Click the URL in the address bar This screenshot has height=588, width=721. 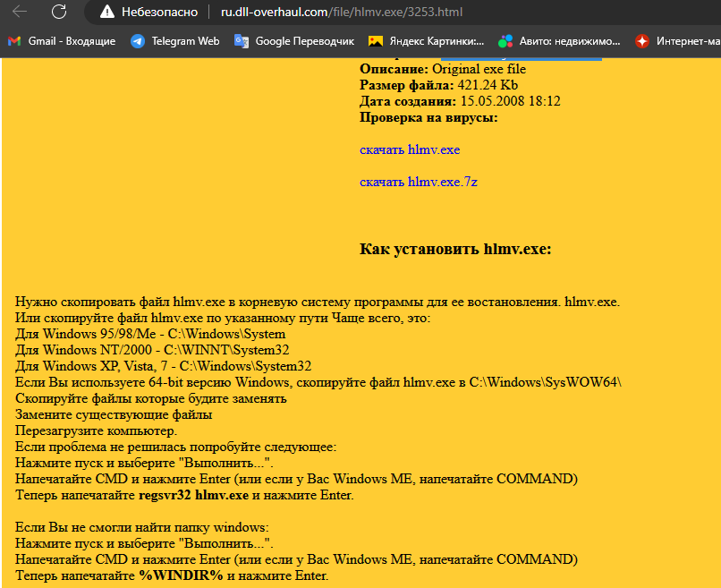point(342,13)
